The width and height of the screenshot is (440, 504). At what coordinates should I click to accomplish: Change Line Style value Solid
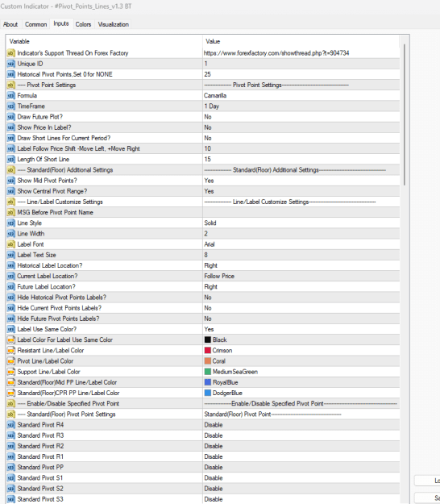(x=301, y=223)
